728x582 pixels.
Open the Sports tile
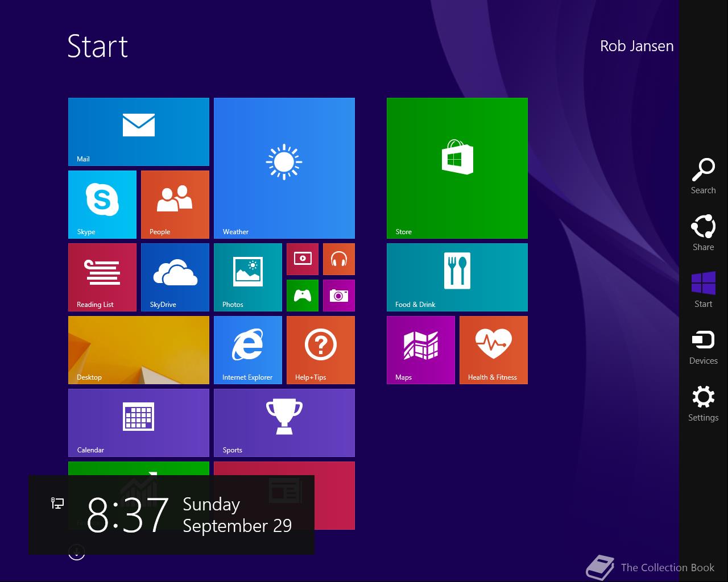click(284, 423)
